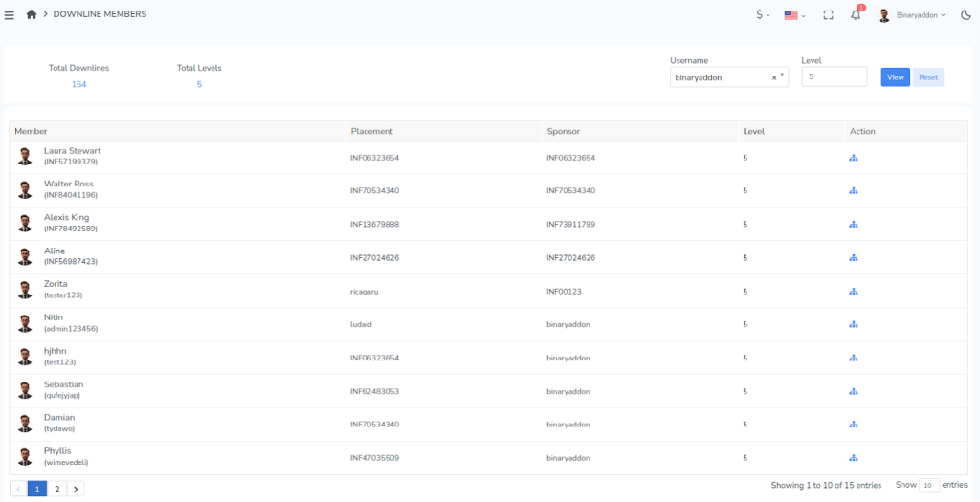This screenshot has height=502, width=980.
Task: Open the US flag language selector
Action: (x=793, y=15)
